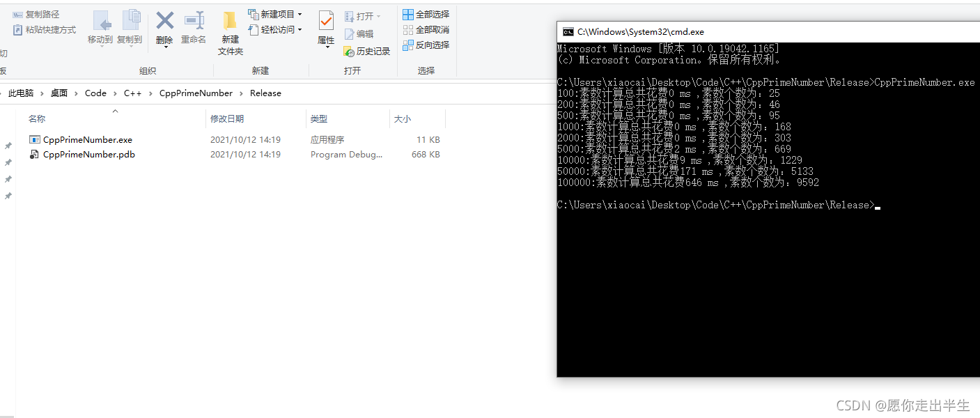The height and width of the screenshot is (418, 980).
Task: Go to C++ in the address breadcrumb
Action: [132, 93]
